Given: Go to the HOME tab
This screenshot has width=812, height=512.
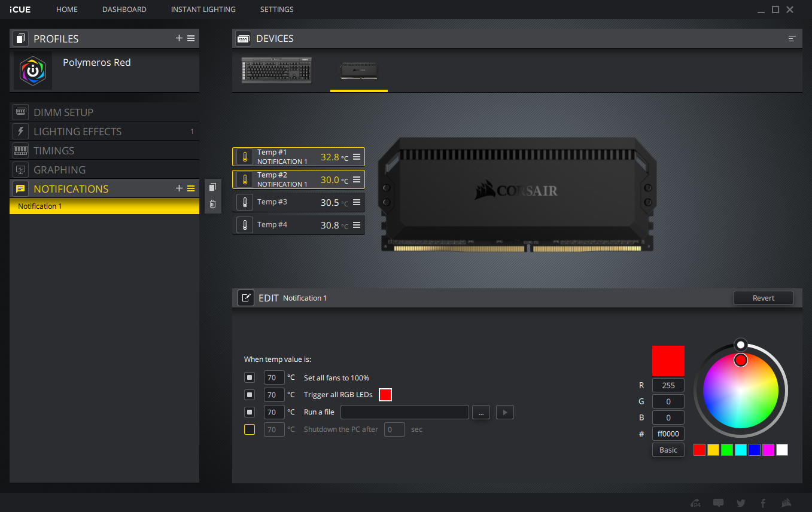Looking at the screenshot, I should [x=67, y=10].
